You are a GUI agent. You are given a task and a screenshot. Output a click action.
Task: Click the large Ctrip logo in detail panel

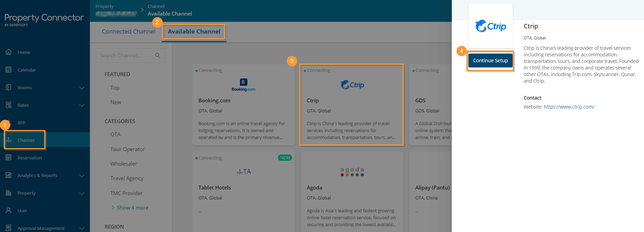pos(491,26)
